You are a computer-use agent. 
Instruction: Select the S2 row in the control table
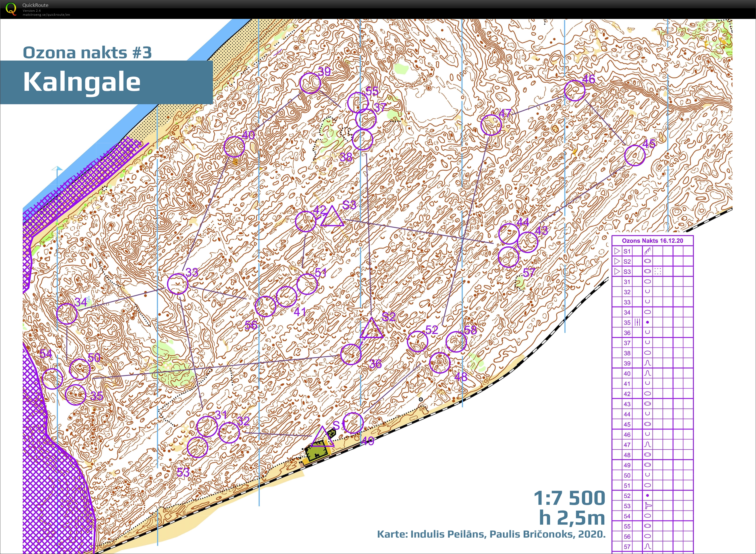tap(652, 261)
